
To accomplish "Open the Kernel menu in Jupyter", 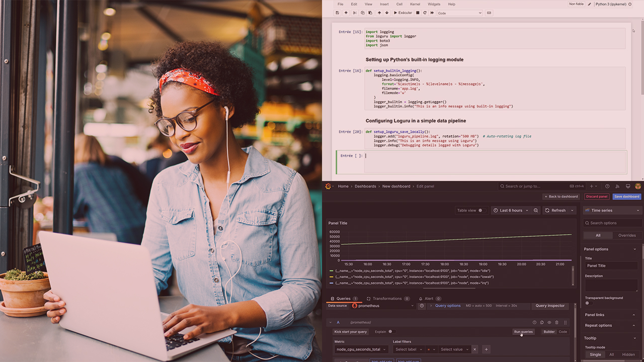I will pos(415,4).
